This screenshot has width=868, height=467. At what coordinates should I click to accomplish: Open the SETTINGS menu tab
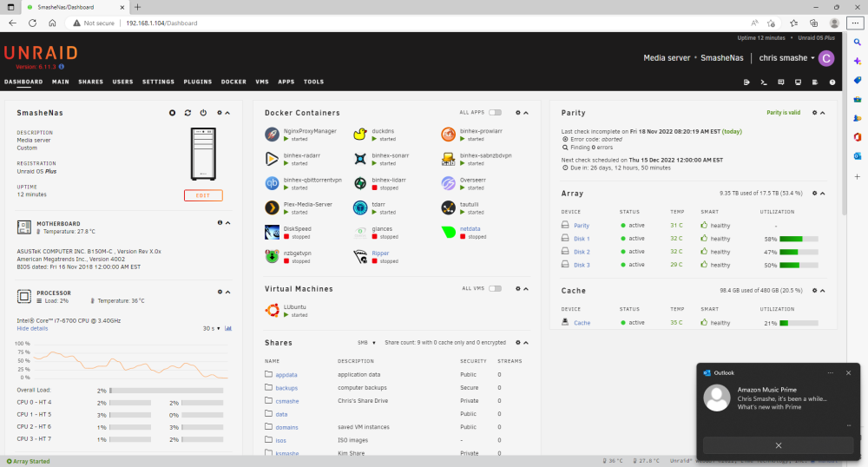coord(158,82)
